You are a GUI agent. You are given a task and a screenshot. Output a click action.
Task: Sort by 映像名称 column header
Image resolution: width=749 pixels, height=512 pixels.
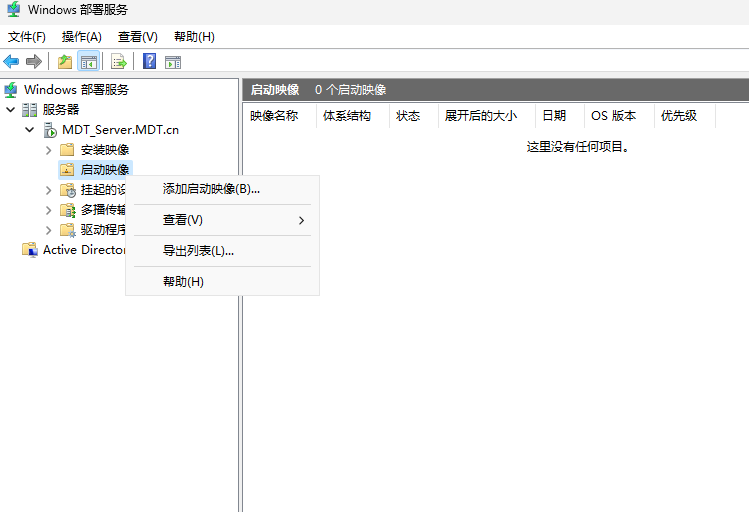coord(279,116)
